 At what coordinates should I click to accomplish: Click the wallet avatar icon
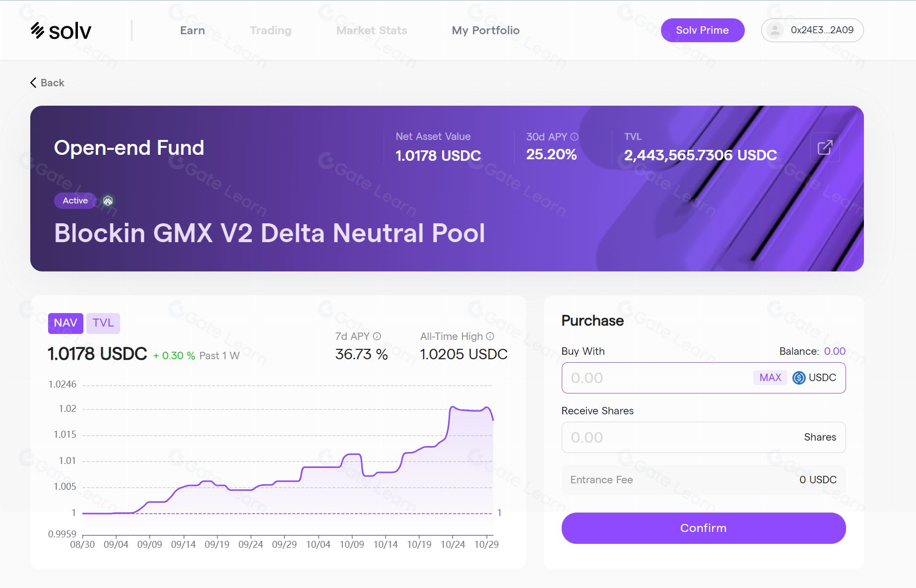pos(775,30)
